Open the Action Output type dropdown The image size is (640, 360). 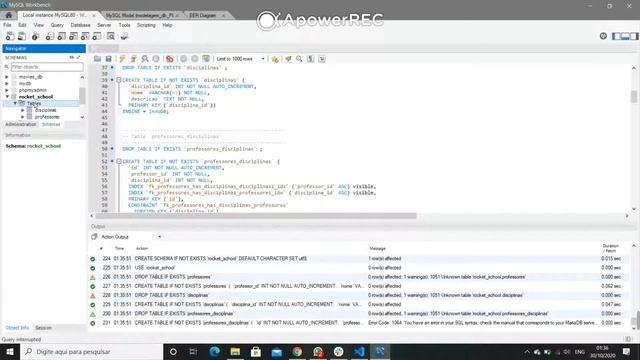coord(131,237)
